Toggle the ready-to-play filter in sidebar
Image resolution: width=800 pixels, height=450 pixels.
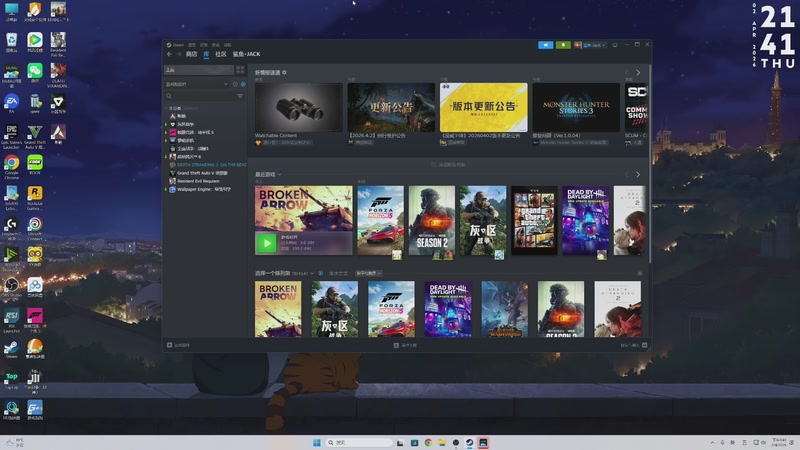tap(243, 84)
